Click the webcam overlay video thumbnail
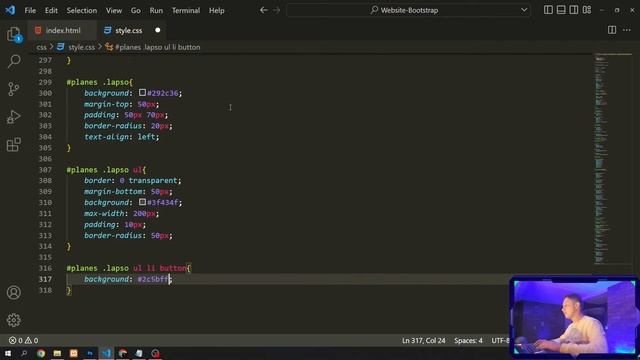Screen dimensions: 640x360 click(x=574, y=318)
